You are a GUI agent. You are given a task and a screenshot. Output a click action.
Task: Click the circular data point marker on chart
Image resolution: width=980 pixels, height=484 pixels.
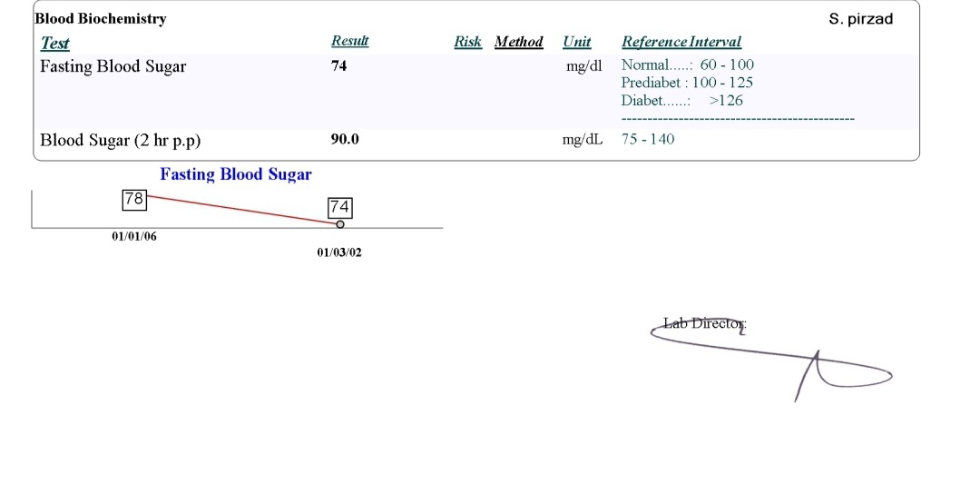[340, 224]
